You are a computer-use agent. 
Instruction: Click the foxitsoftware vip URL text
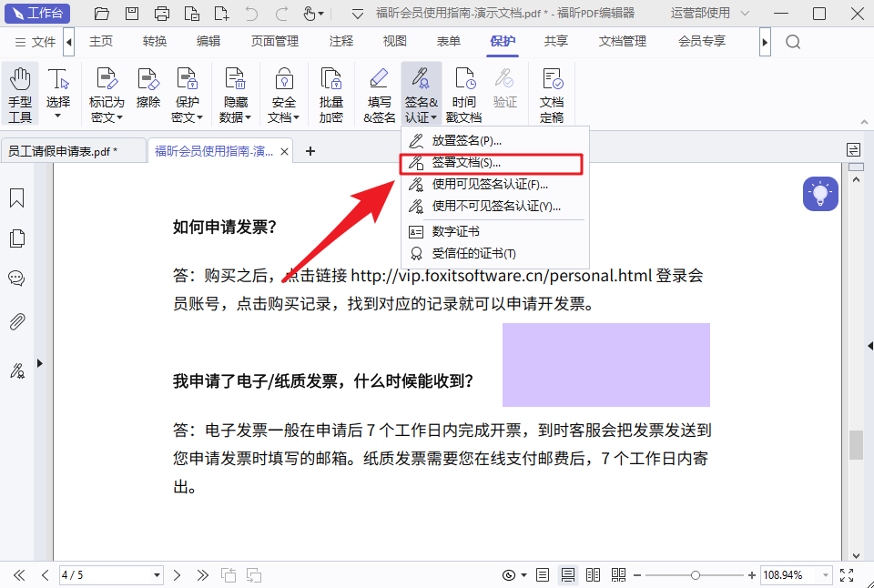click(502, 276)
